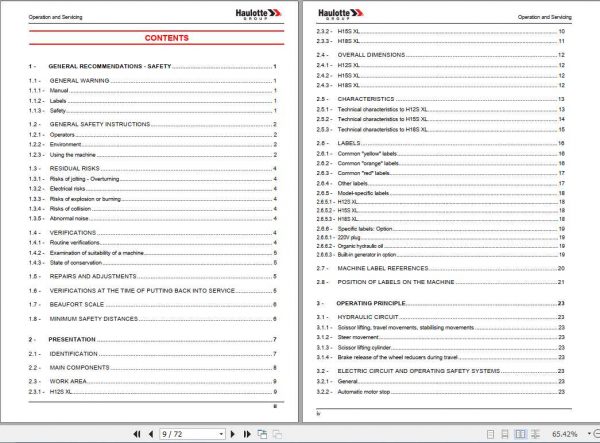The image size is (600, 443).
Task: Click the 'LABELS' 2.6 entry
Action: coord(349,143)
